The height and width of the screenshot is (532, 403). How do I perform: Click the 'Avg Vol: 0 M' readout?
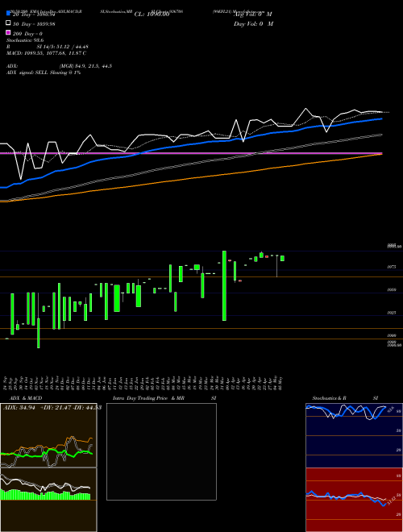click(253, 15)
